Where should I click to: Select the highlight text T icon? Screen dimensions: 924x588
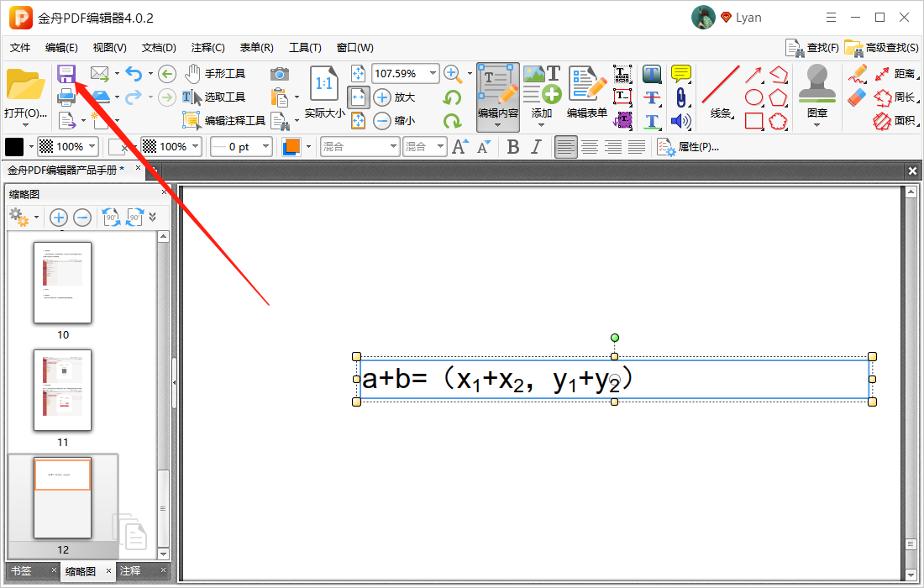click(x=652, y=74)
